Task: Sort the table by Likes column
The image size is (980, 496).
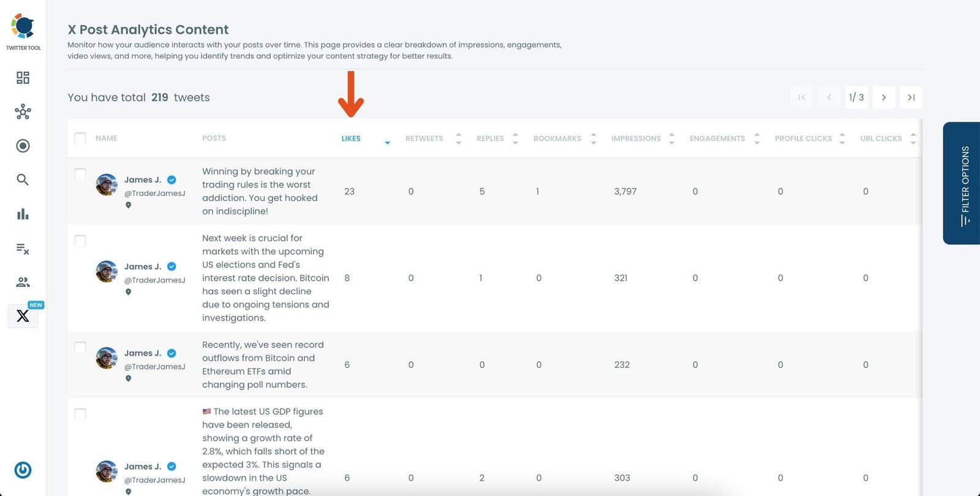Action: 351,139
